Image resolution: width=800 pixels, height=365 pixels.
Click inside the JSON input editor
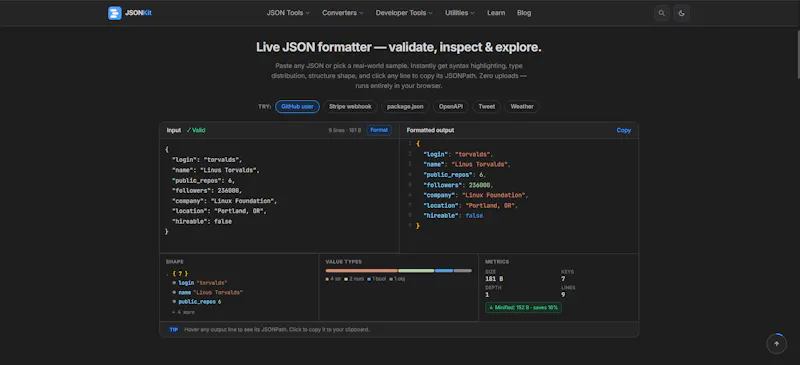click(279, 196)
